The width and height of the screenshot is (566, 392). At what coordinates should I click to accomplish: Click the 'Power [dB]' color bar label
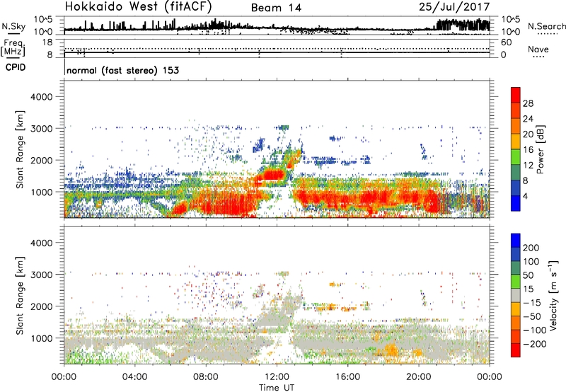click(540, 149)
